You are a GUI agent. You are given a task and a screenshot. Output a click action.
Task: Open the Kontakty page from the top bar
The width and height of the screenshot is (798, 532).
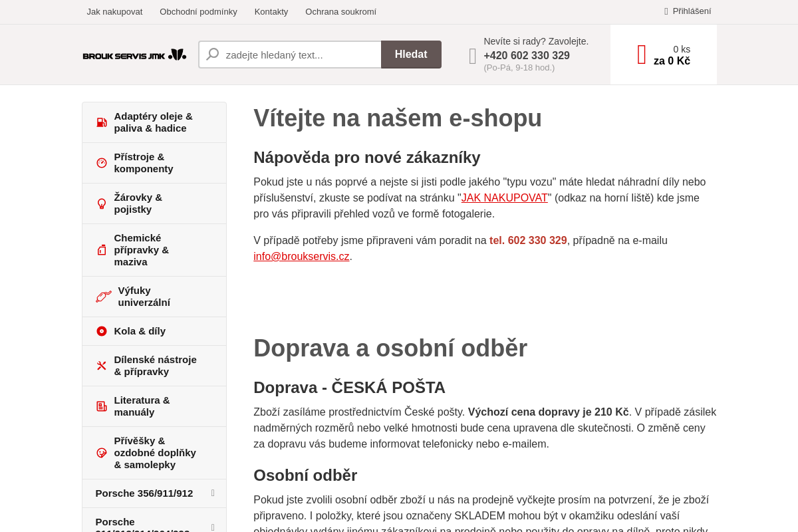coord(271,11)
